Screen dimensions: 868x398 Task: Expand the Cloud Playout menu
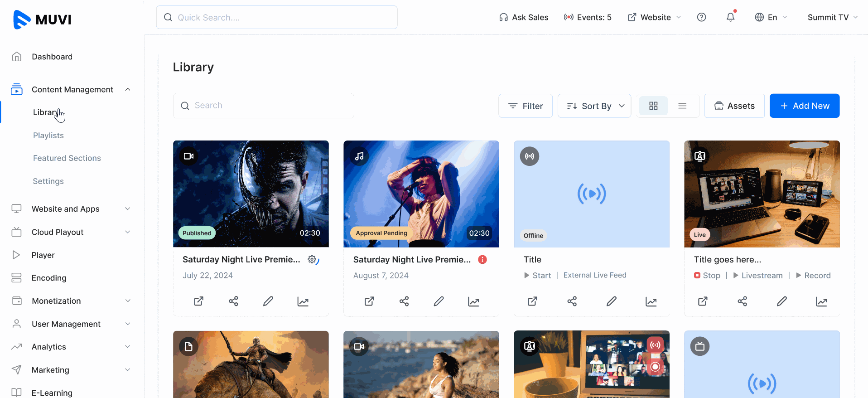click(128, 232)
